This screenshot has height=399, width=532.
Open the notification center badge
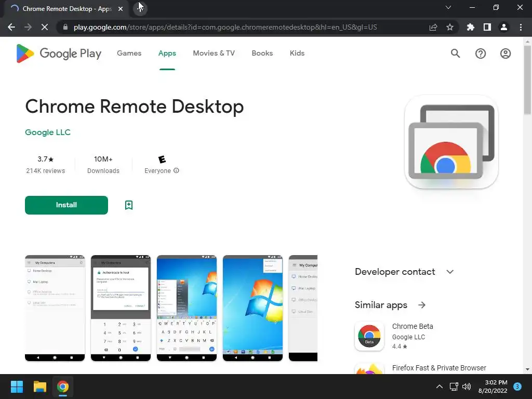pyautogui.click(x=517, y=387)
